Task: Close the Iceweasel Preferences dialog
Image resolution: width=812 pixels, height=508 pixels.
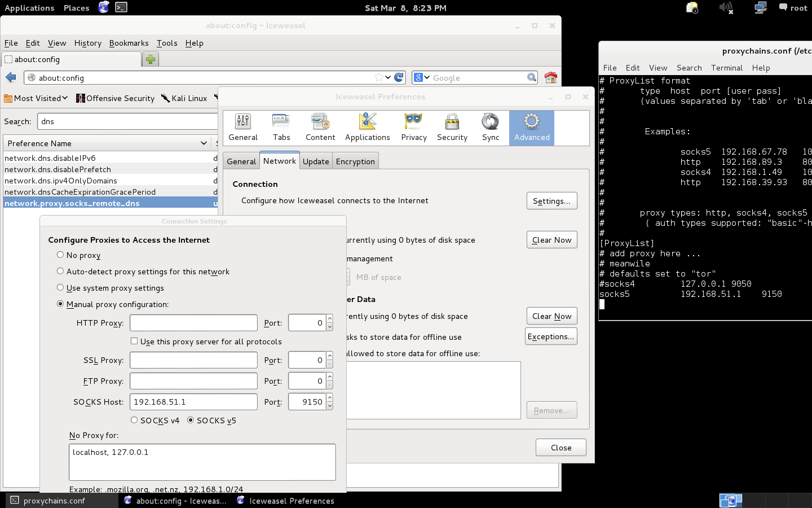Action: 561,448
